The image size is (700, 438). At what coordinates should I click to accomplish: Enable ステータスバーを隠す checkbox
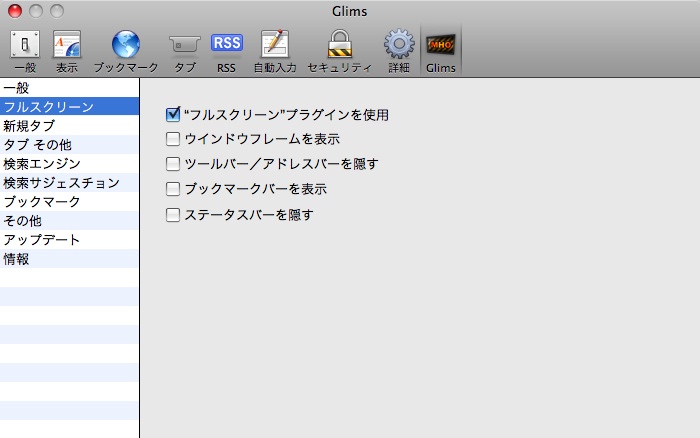(173, 215)
